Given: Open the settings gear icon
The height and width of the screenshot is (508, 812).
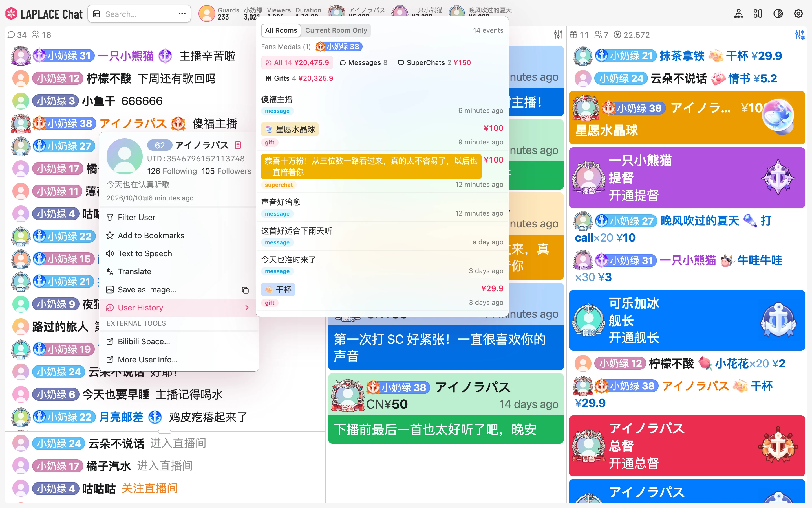Looking at the screenshot, I should click(x=798, y=14).
